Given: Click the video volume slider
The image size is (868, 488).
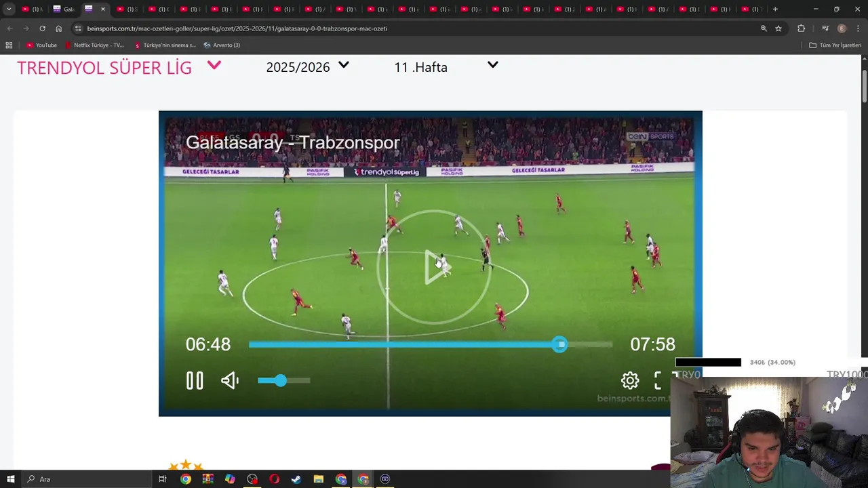Looking at the screenshot, I should [284, 380].
